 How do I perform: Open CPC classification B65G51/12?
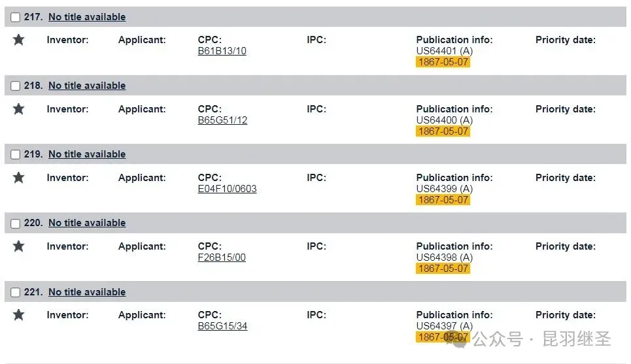222,120
